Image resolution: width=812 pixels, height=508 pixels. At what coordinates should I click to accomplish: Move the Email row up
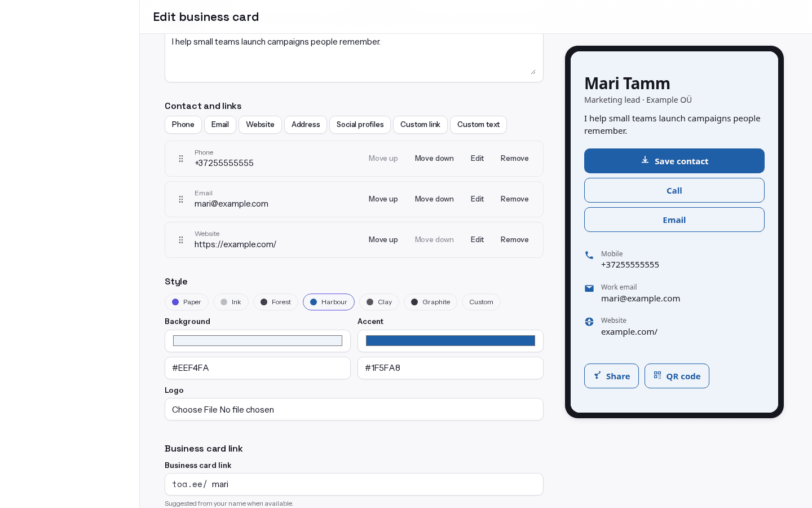click(x=383, y=199)
